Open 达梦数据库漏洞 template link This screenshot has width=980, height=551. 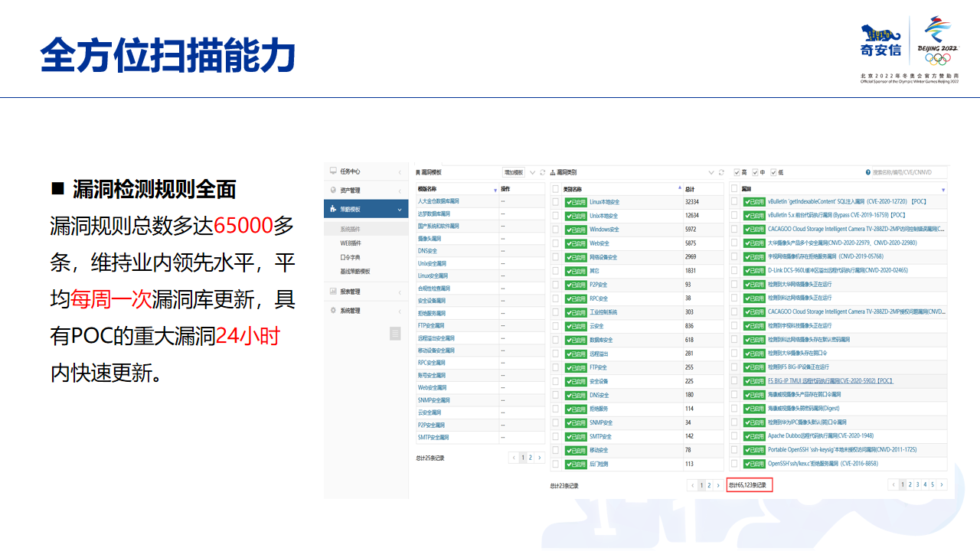pos(434,214)
